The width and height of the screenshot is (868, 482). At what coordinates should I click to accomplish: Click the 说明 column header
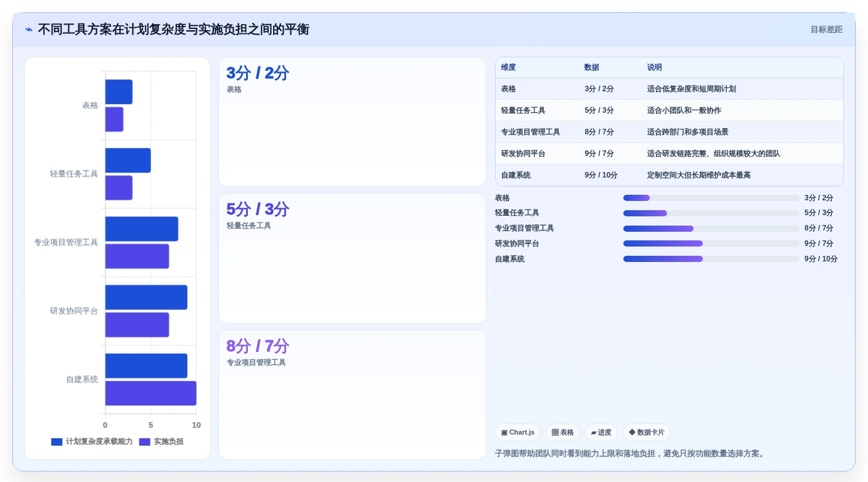pyautogui.click(x=655, y=67)
